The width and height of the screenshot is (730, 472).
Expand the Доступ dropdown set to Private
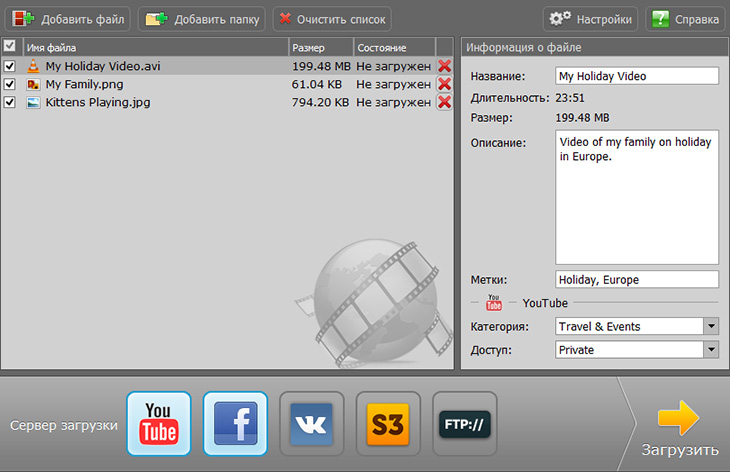[x=710, y=350]
